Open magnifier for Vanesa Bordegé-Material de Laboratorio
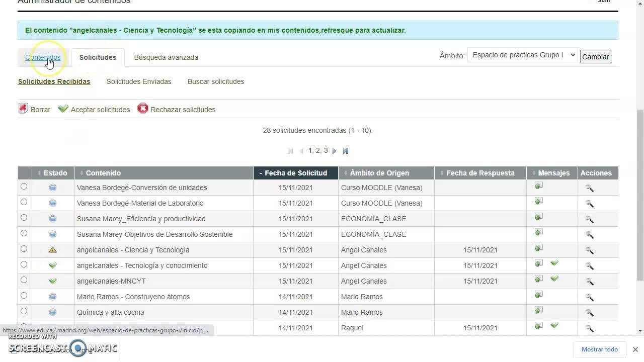 589,204
